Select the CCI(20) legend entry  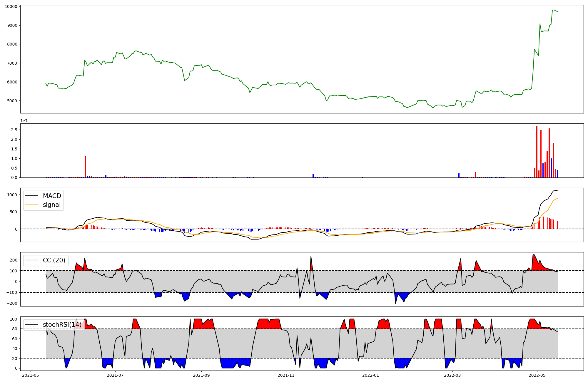click(x=54, y=260)
